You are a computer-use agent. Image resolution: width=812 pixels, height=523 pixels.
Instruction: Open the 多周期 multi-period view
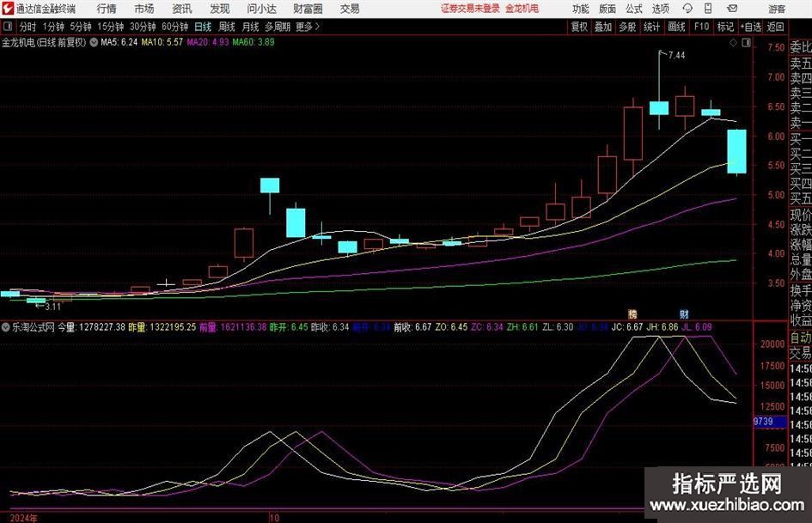tap(277, 27)
